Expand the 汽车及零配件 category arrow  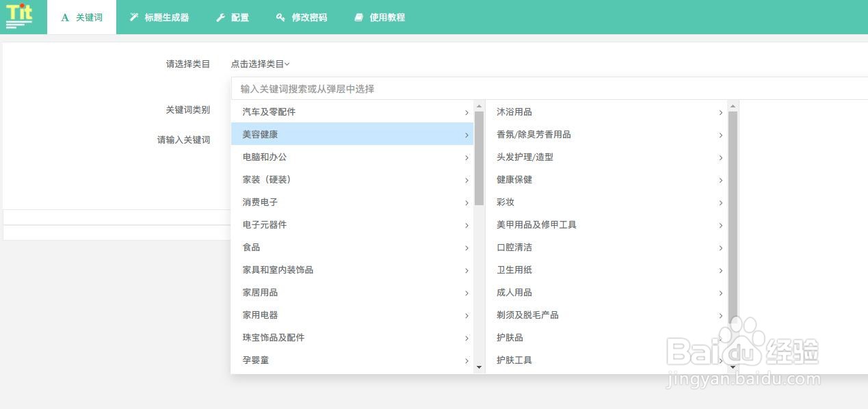[466, 112]
